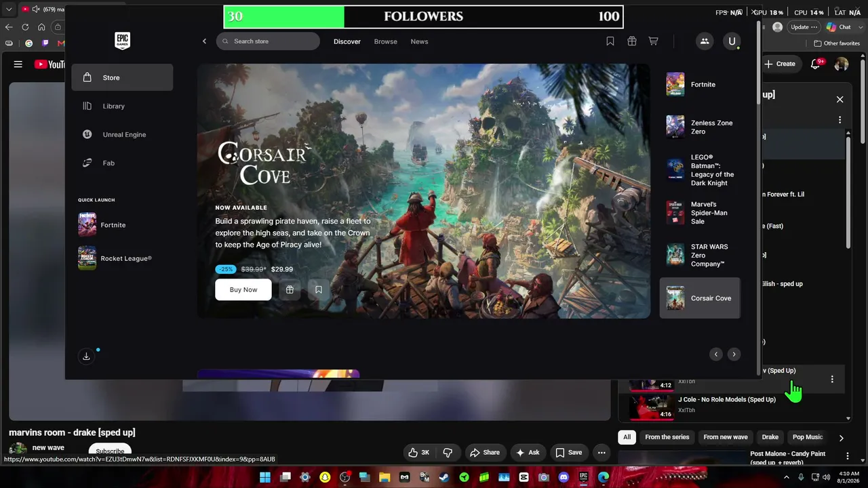Click the Epic Games logo
Screen dimensions: 868x488
pyautogui.click(x=122, y=41)
